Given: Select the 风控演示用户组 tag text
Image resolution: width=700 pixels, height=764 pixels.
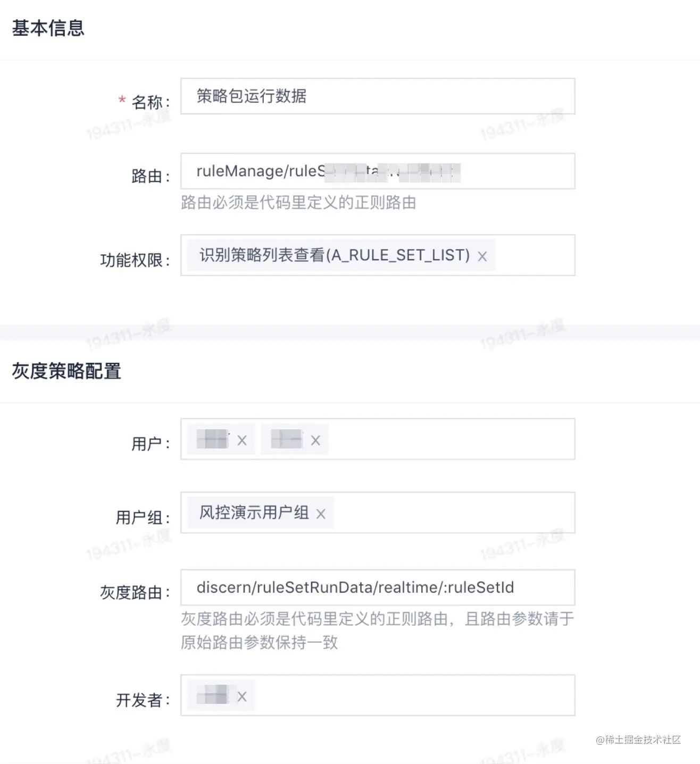Looking at the screenshot, I should click(x=254, y=512).
